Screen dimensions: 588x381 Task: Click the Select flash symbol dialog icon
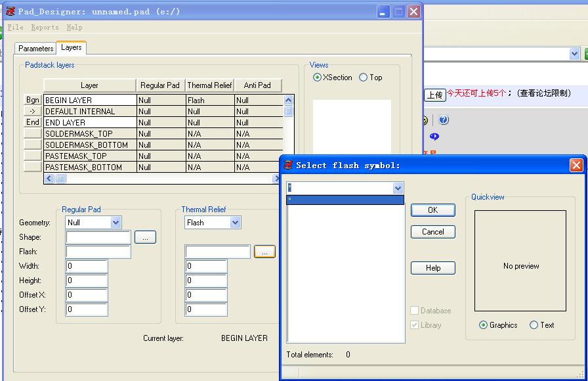pos(289,166)
